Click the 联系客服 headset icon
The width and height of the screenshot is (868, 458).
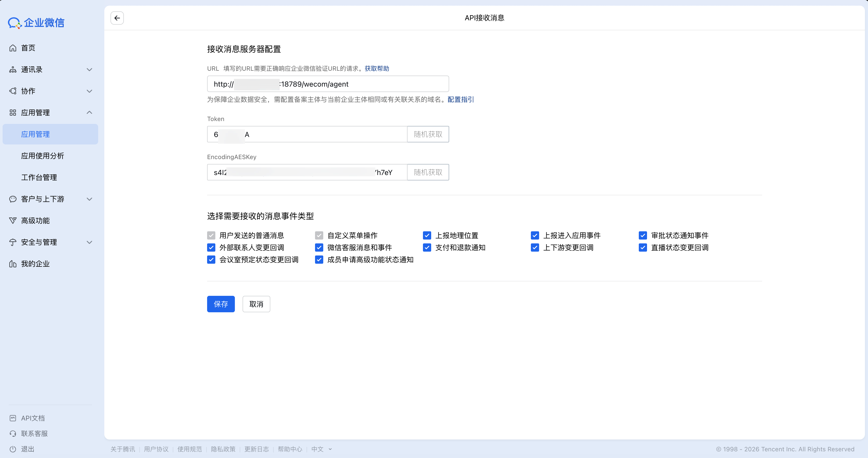pos(13,433)
